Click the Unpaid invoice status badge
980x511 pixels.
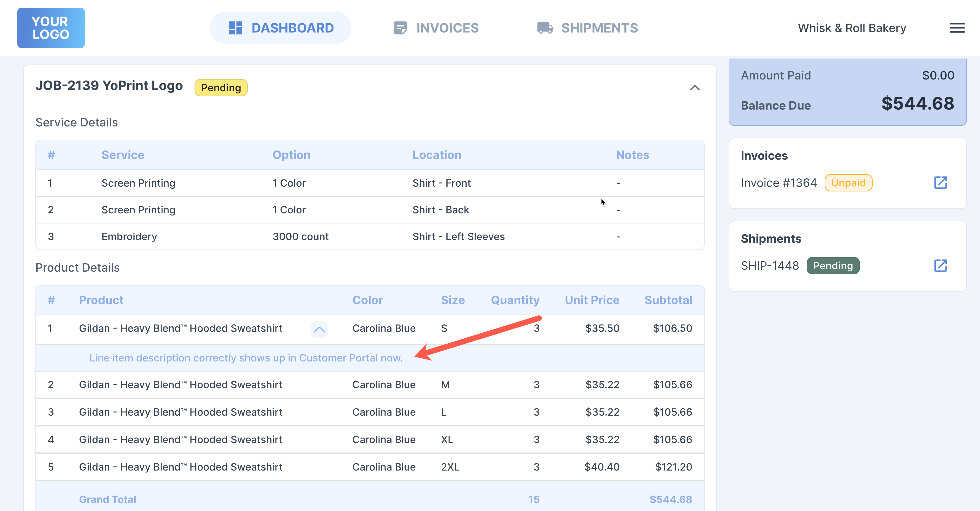848,183
